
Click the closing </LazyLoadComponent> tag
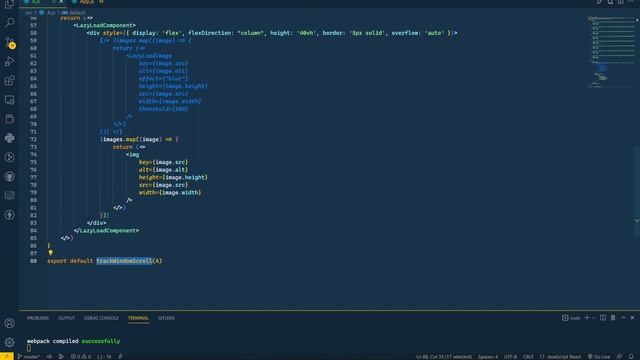(107, 231)
